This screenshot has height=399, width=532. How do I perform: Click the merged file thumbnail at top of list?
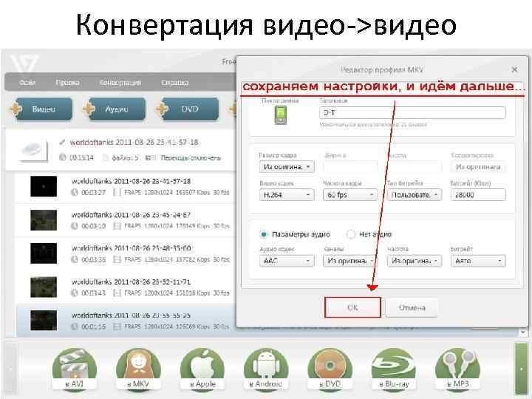pos(33,150)
